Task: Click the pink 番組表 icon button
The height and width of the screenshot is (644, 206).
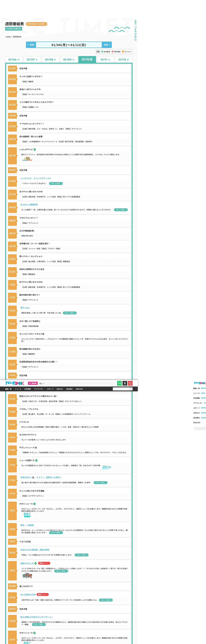Action: pyautogui.click(x=33, y=383)
